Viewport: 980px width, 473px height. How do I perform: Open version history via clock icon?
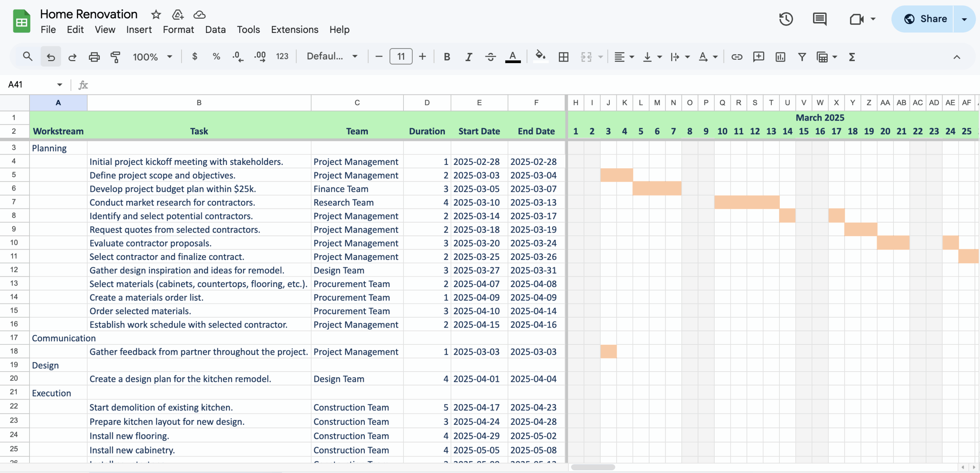pyautogui.click(x=786, y=19)
